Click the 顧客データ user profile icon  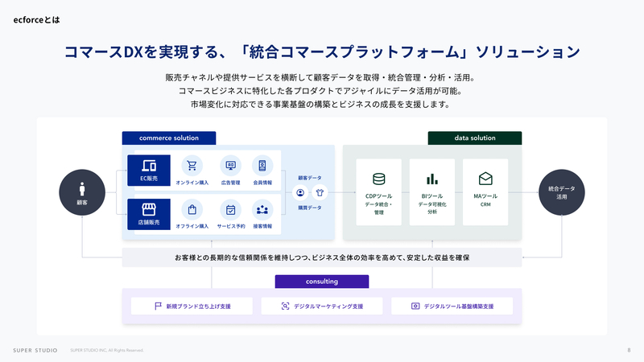[x=300, y=192]
